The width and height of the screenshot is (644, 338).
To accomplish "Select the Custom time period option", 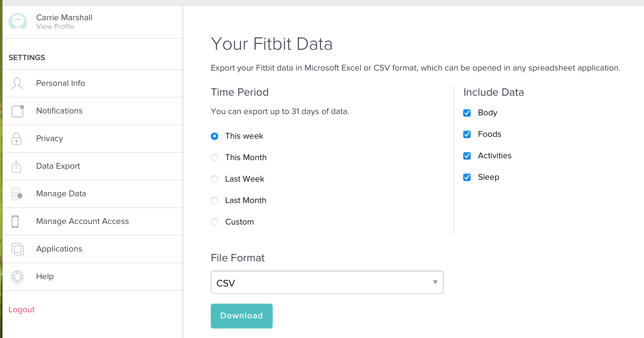I will click(x=215, y=222).
